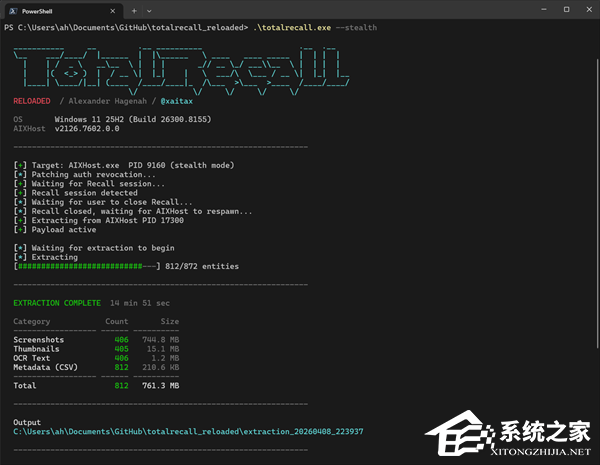Image resolution: width=600 pixels, height=465 pixels.
Task: Click the Category column header
Action: coord(32,321)
